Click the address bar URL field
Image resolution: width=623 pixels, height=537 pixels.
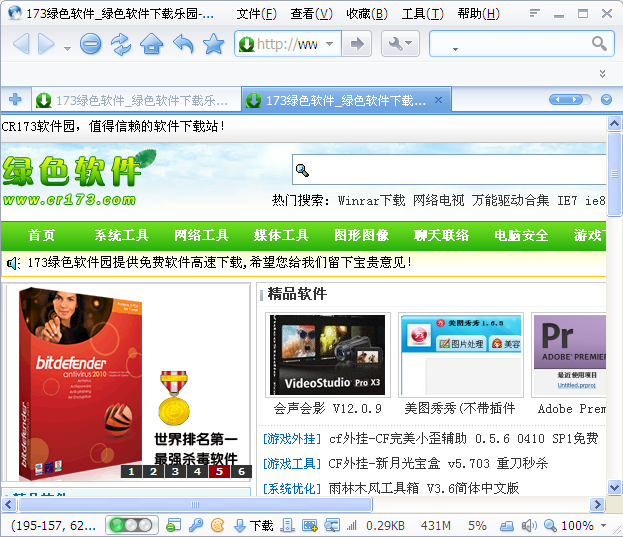287,44
